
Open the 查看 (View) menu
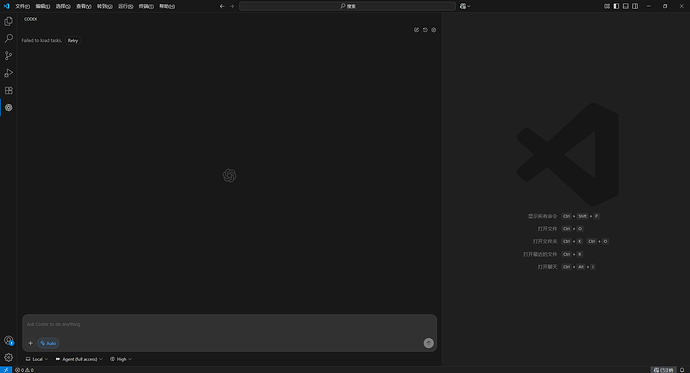point(84,6)
